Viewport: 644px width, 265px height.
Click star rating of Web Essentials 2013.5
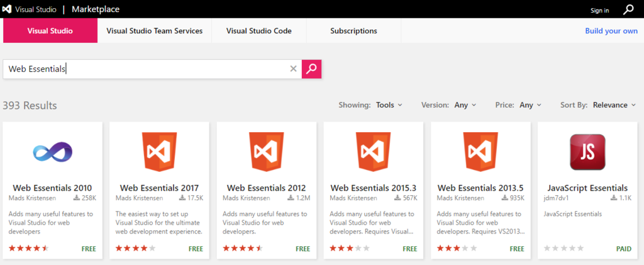[457, 248]
